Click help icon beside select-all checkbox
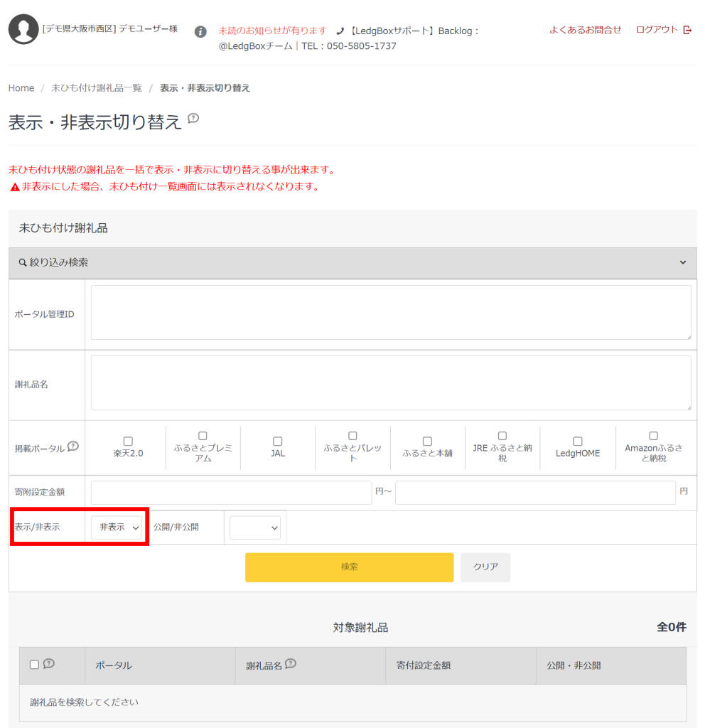 click(x=49, y=664)
